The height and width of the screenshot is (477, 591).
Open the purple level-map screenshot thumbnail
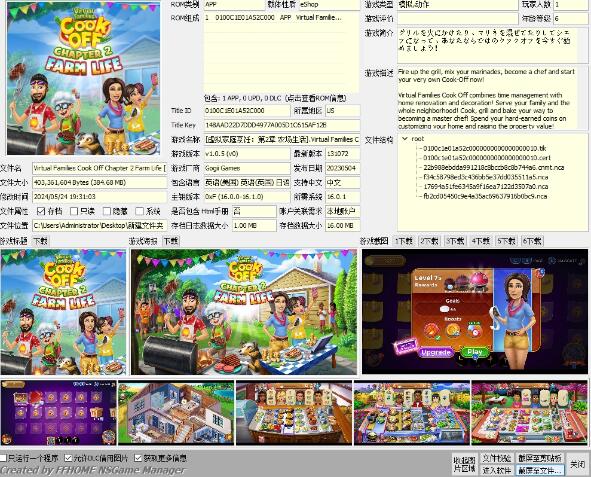58,413
